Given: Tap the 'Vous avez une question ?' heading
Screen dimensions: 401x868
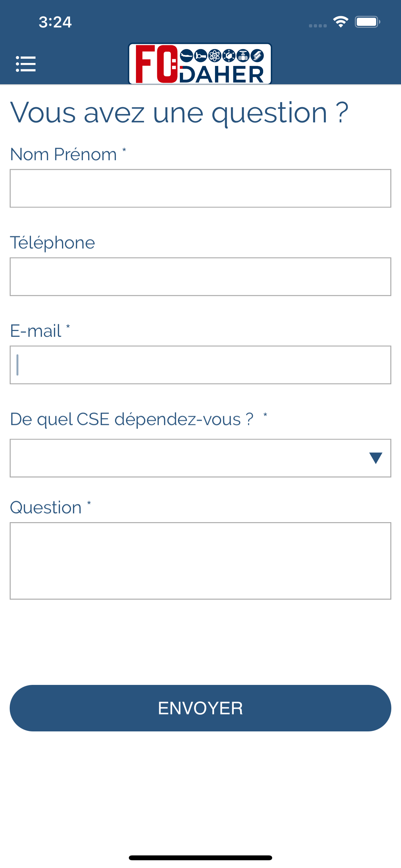Looking at the screenshot, I should (x=179, y=113).
